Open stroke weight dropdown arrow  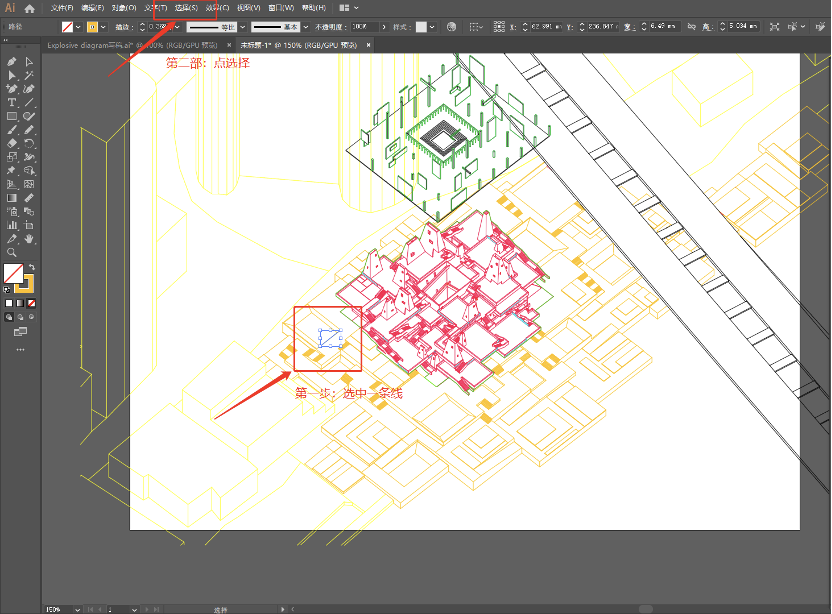coord(177,27)
